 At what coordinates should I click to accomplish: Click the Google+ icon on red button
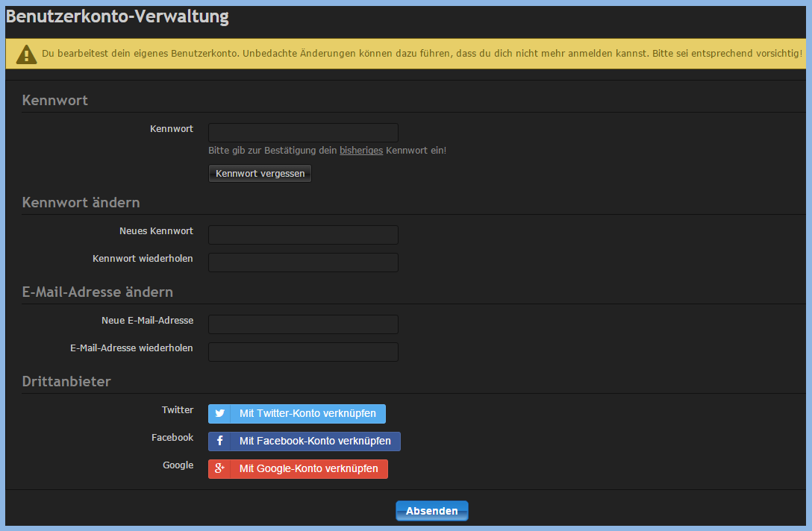tap(220, 468)
